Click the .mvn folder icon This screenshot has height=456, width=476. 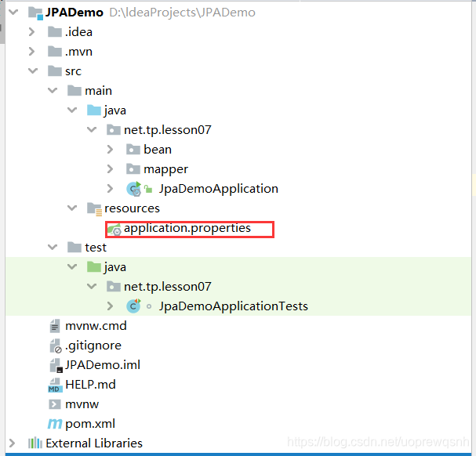pos(55,51)
